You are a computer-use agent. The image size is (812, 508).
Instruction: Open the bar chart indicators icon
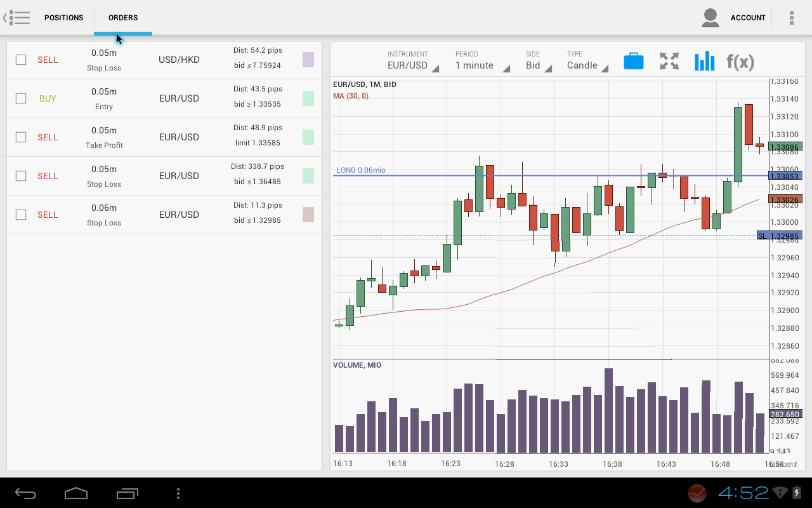(704, 61)
